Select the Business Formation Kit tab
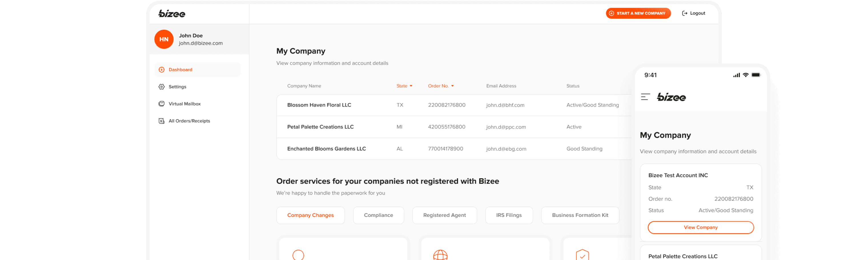Image resolution: width=868 pixels, height=260 pixels. (580, 215)
